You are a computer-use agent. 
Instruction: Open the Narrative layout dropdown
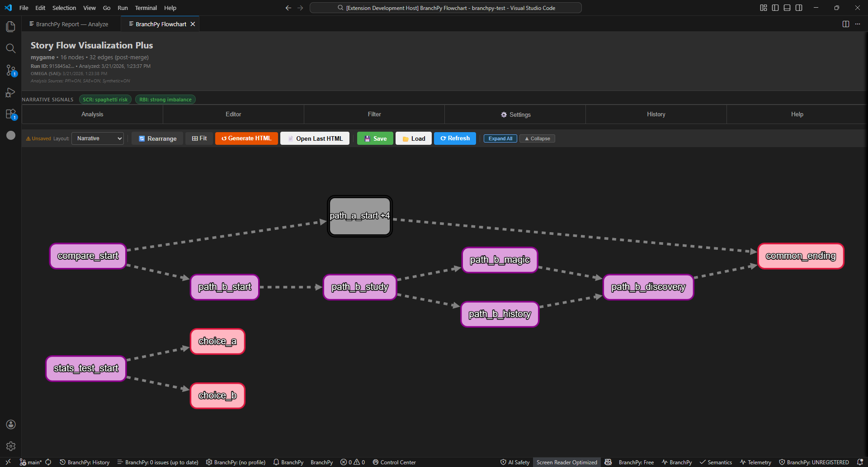coord(98,138)
